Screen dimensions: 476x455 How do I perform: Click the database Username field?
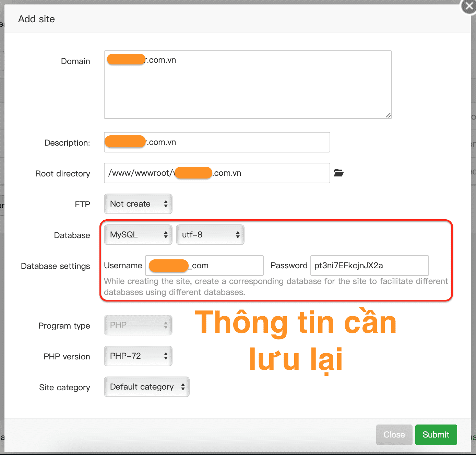[204, 265]
